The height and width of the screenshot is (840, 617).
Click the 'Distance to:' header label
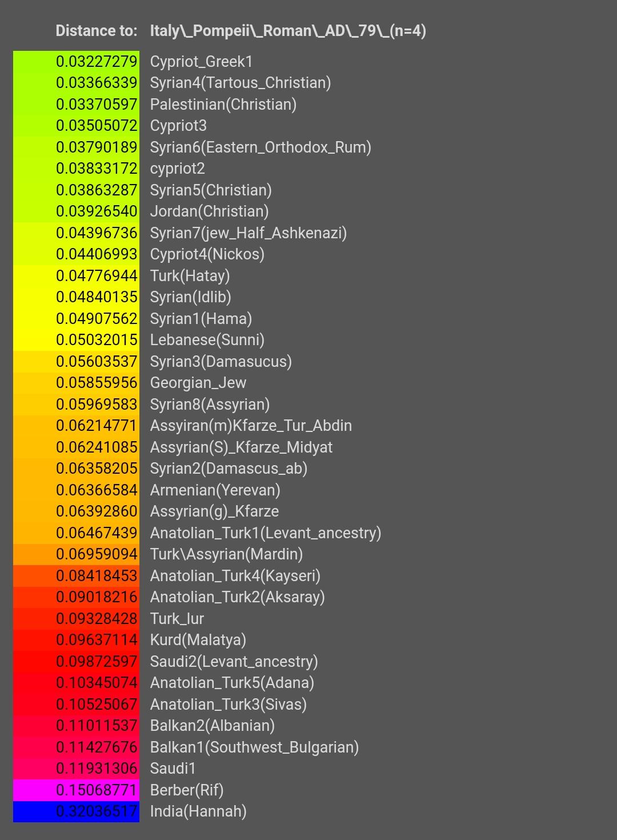[x=97, y=31]
